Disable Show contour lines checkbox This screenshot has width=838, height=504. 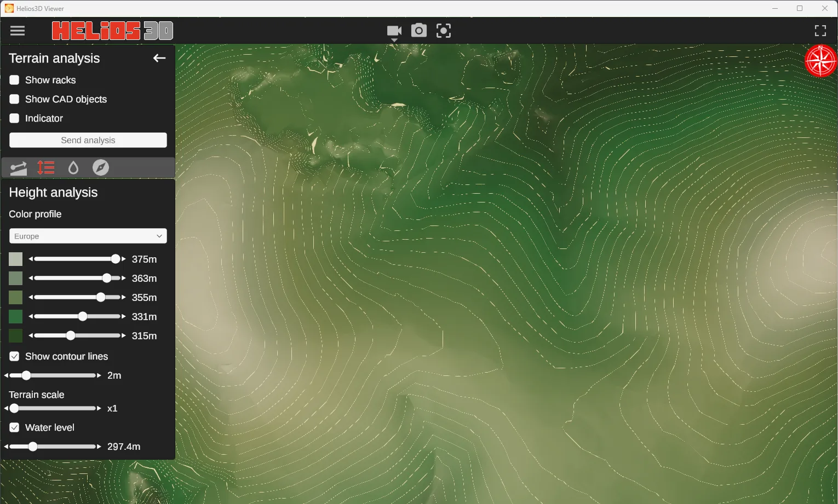coord(15,356)
